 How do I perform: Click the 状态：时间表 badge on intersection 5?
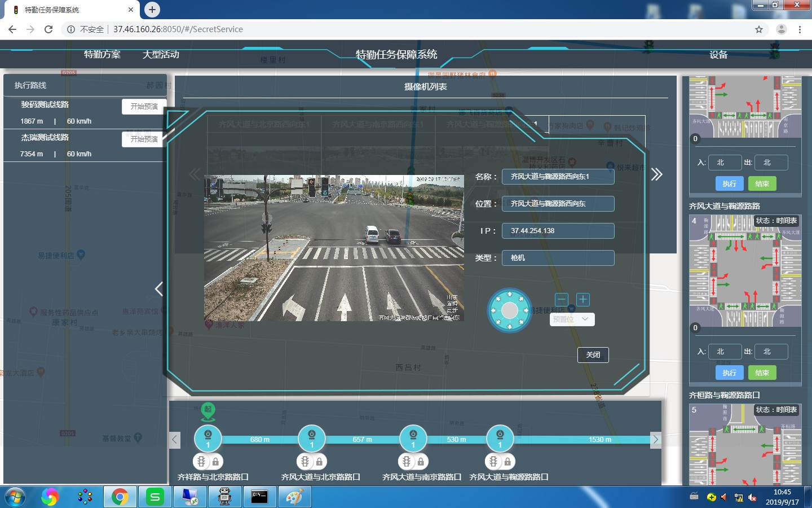(776, 410)
